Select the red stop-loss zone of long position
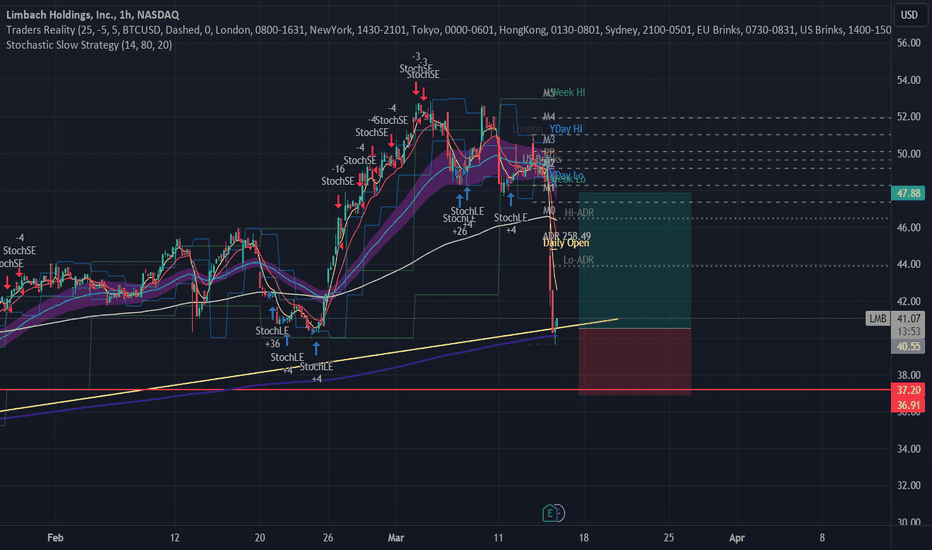This screenshot has width=932, height=550. click(635, 362)
